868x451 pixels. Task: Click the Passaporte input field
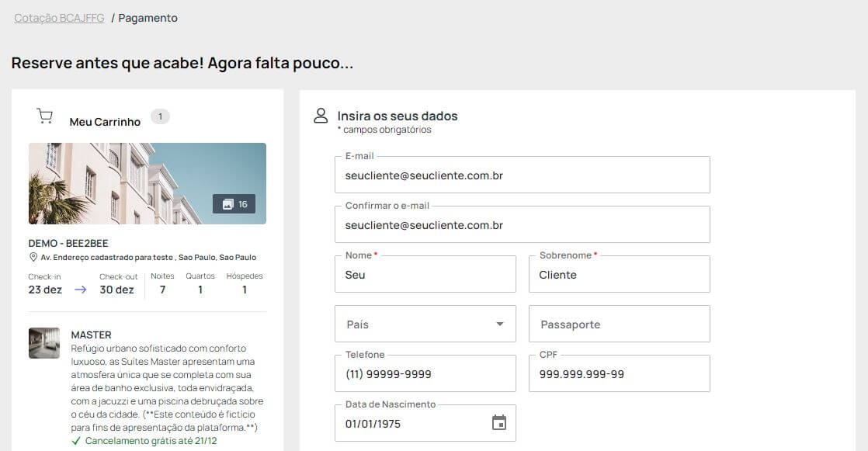619,324
